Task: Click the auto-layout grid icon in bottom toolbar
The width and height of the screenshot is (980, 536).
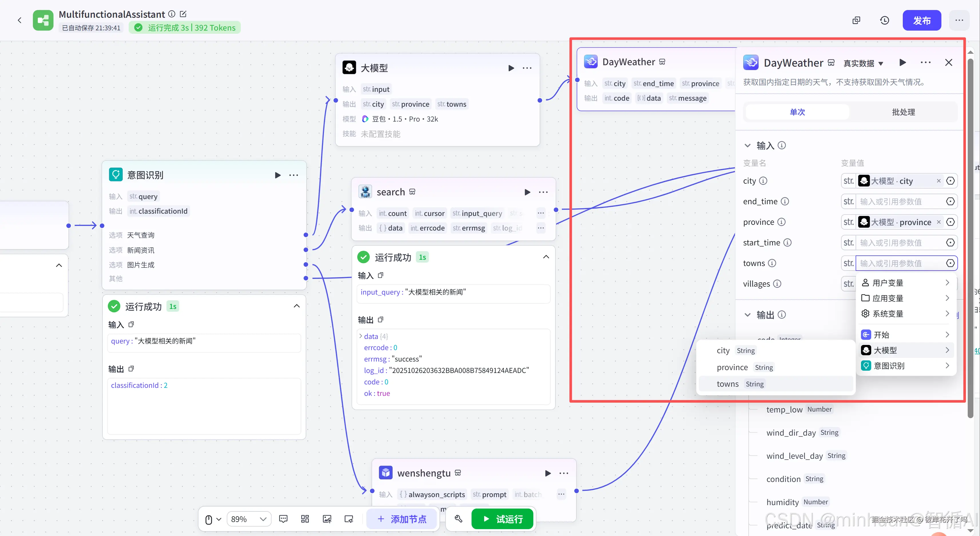Action: (305, 519)
